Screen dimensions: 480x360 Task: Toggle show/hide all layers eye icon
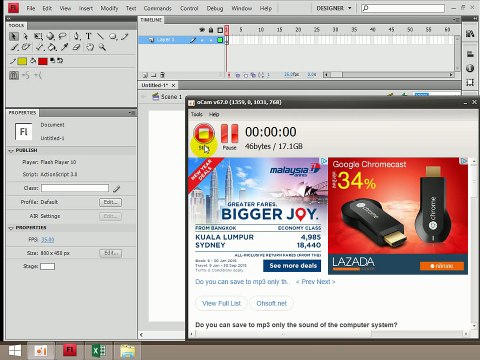[x=202, y=30]
